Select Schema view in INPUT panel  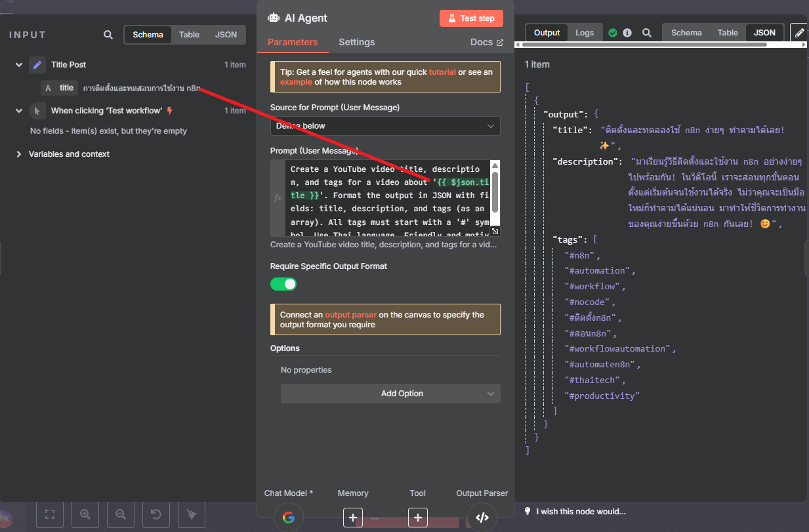click(148, 35)
